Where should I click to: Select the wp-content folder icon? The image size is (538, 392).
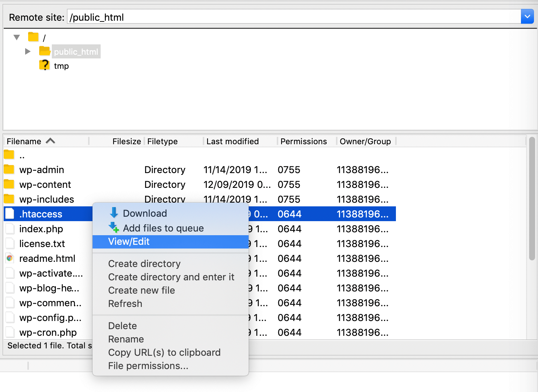9,184
